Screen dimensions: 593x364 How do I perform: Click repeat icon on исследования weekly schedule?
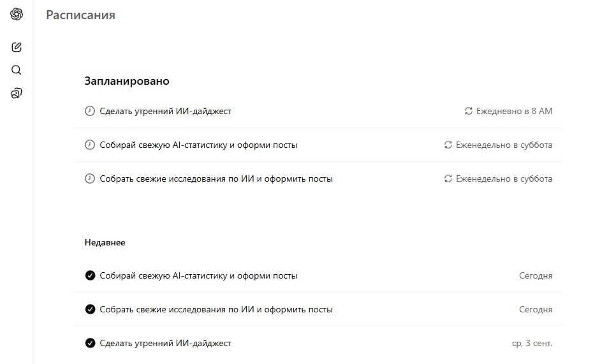[448, 178]
